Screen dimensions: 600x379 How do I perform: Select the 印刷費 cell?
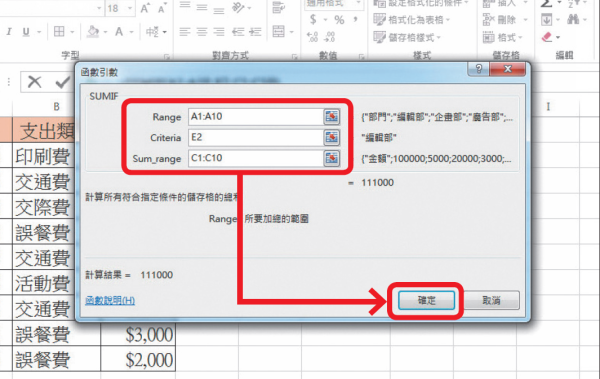click(x=44, y=156)
